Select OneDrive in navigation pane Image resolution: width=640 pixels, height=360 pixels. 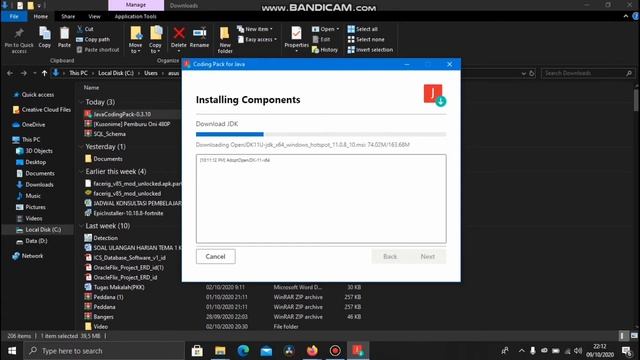[x=33, y=125]
